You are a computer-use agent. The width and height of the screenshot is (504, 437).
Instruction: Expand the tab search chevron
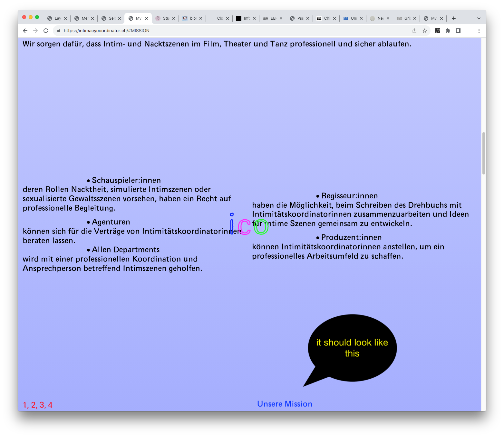tap(479, 18)
